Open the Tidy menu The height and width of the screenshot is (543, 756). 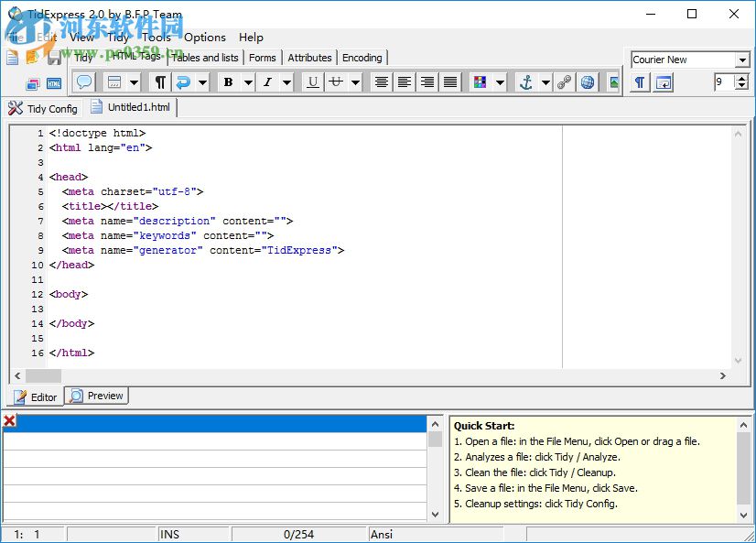point(117,38)
